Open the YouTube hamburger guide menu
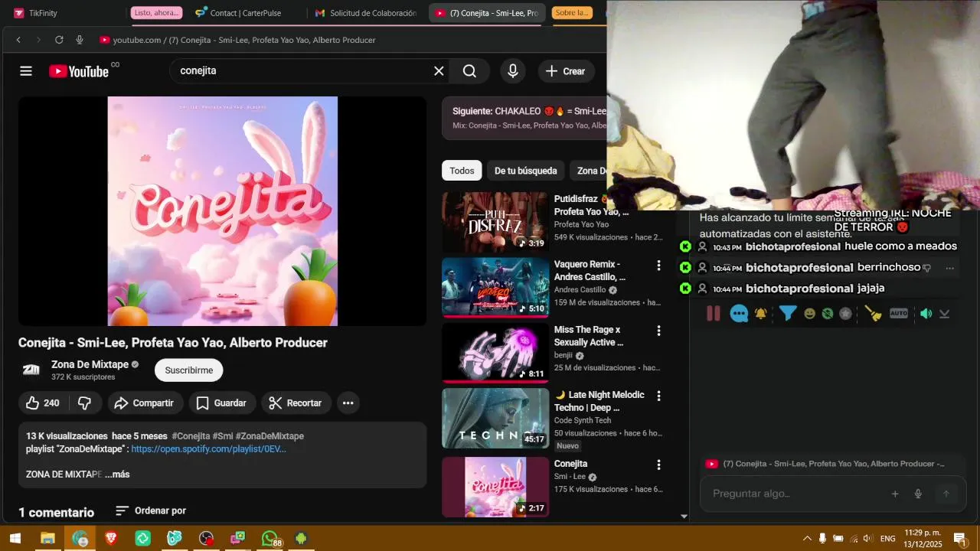Image resolution: width=980 pixels, height=551 pixels. (26, 71)
